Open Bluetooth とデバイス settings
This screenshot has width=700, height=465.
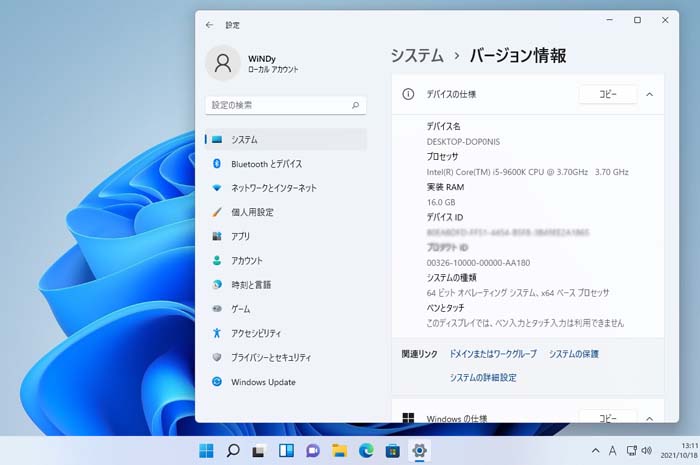pyautogui.click(x=286, y=164)
